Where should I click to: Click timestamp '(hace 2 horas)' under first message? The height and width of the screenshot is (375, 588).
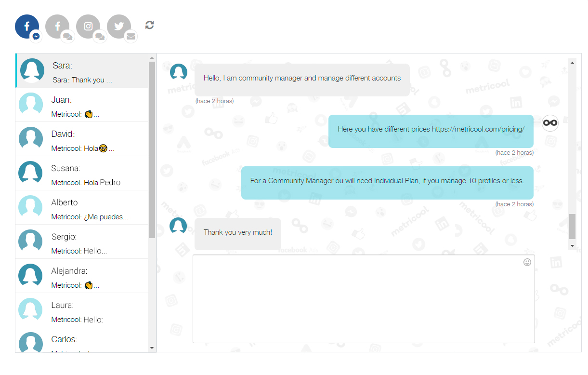(x=214, y=101)
